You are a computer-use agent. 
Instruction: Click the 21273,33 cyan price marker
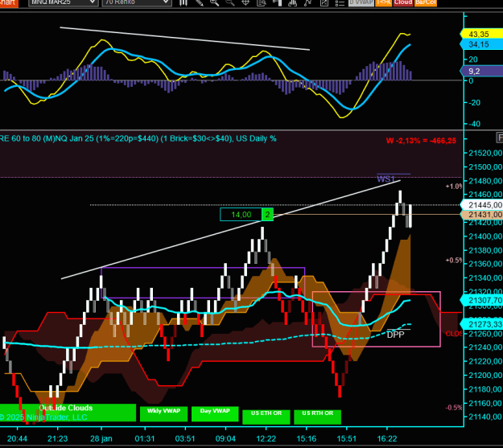(482, 324)
